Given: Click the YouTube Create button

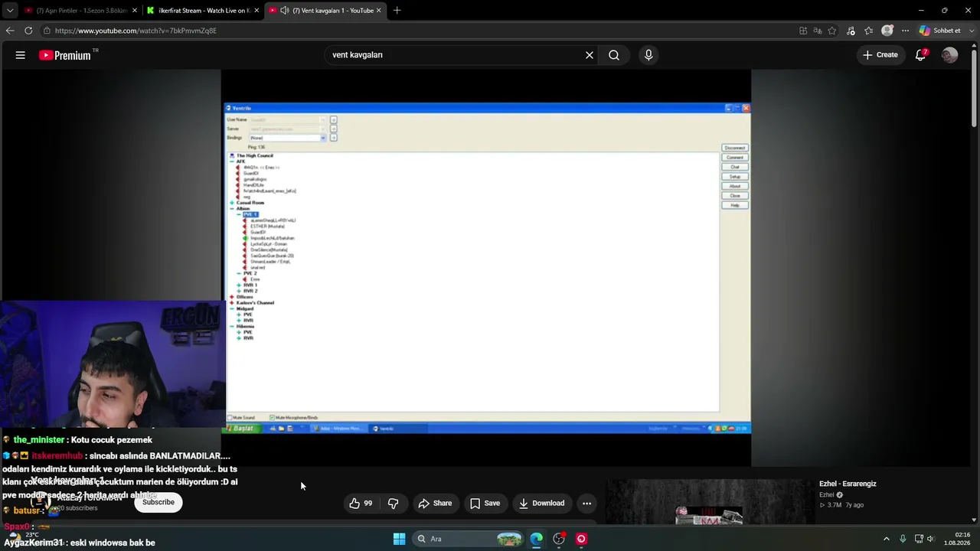Looking at the screenshot, I should (x=880, y=55).
